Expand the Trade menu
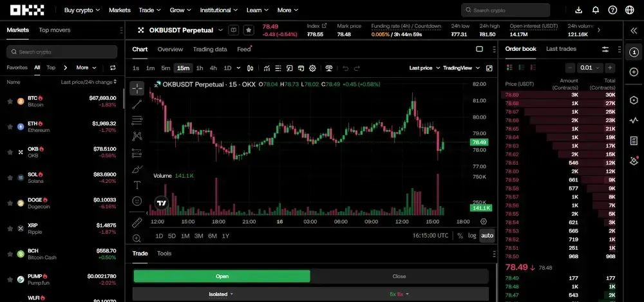Screen dimensions: 644x302 tap(150, 10)
